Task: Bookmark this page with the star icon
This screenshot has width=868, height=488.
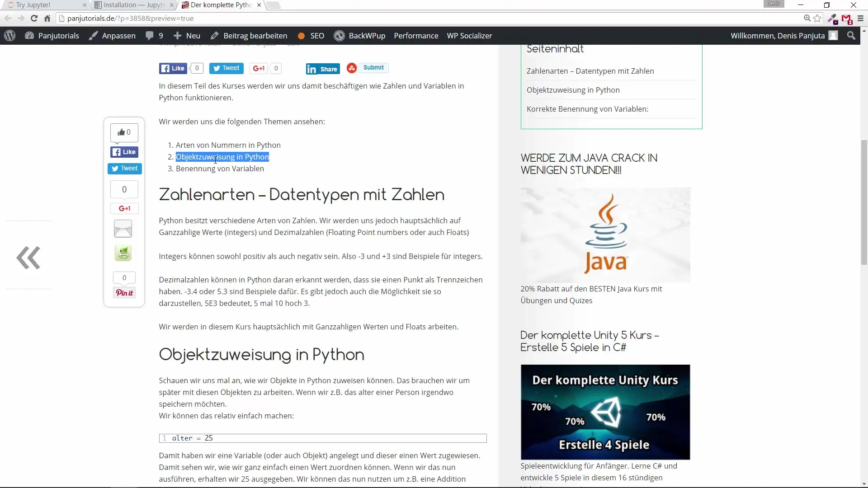Action: tap(817, 19)
